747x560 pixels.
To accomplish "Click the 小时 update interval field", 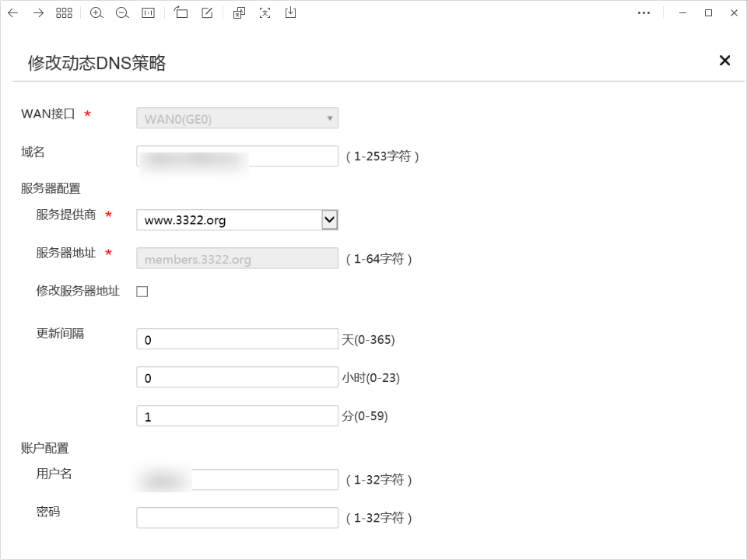I will [237, 377].
